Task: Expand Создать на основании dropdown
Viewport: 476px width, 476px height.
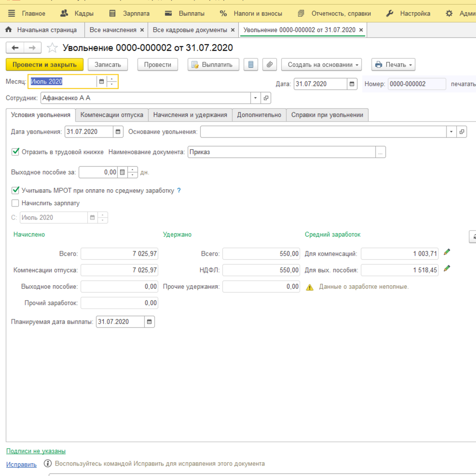Action: tap(321, 65)
